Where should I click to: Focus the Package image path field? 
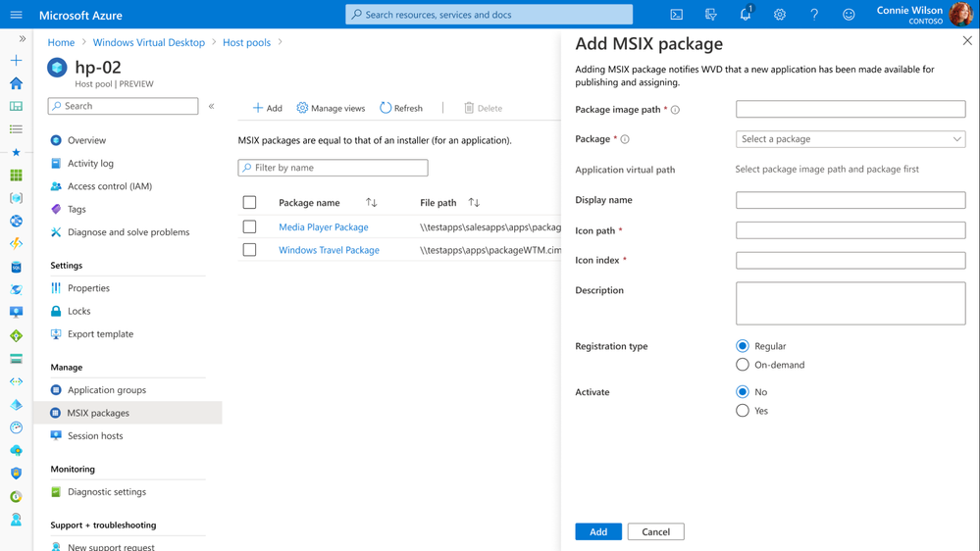850,110
